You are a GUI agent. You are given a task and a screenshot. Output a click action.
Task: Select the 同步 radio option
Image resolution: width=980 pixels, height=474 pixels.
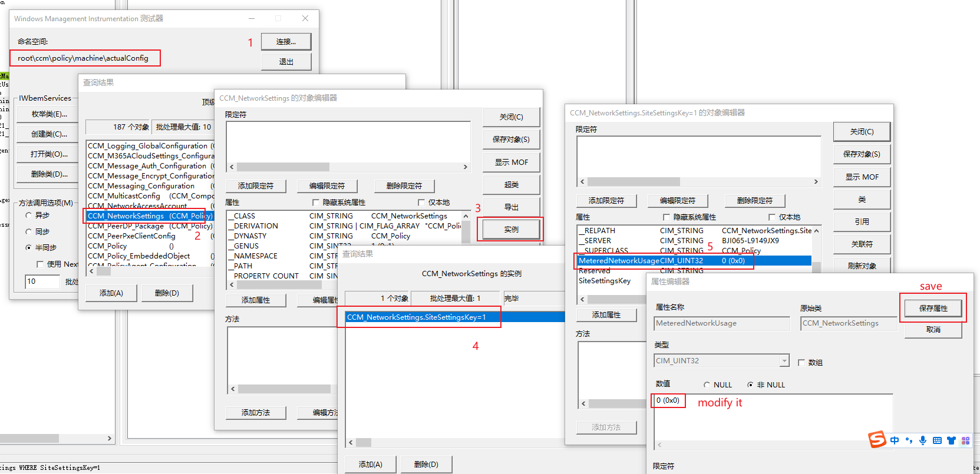[x=28, y=231]
